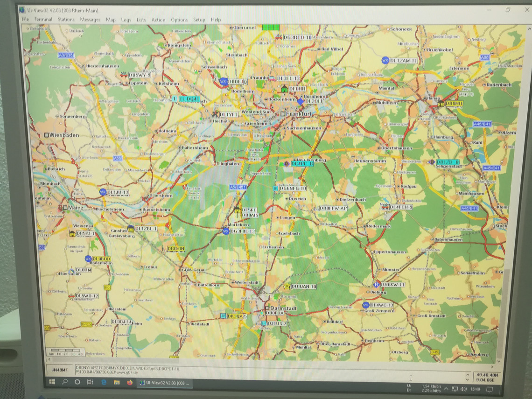Launch Firefox from the taskbar
532x399 pixels.
coord(129,382)
